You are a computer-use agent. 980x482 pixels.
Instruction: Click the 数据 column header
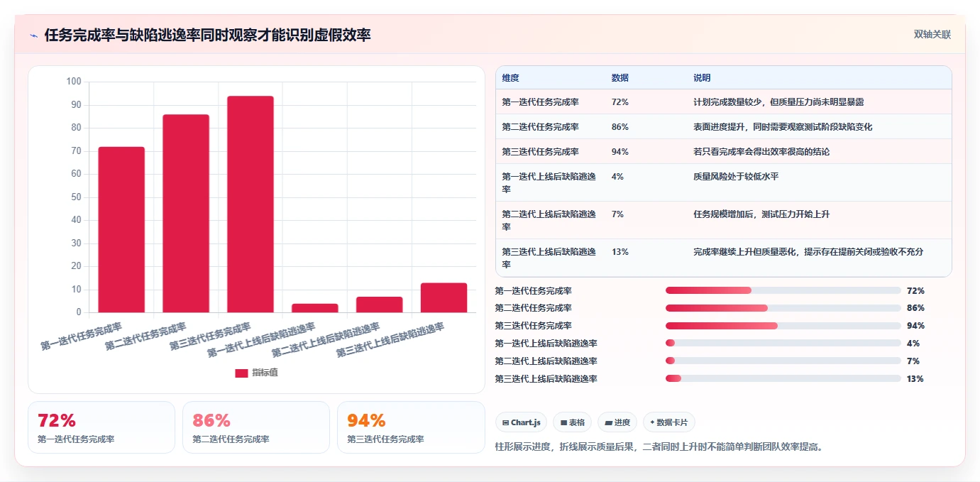(x=620, y=78)
